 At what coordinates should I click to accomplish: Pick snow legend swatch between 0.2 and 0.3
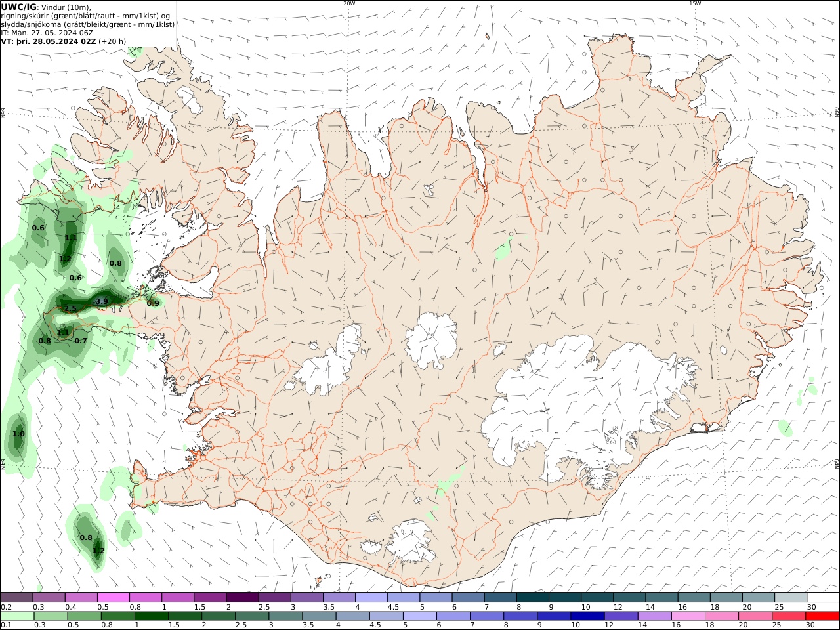(x=17, y=597)
